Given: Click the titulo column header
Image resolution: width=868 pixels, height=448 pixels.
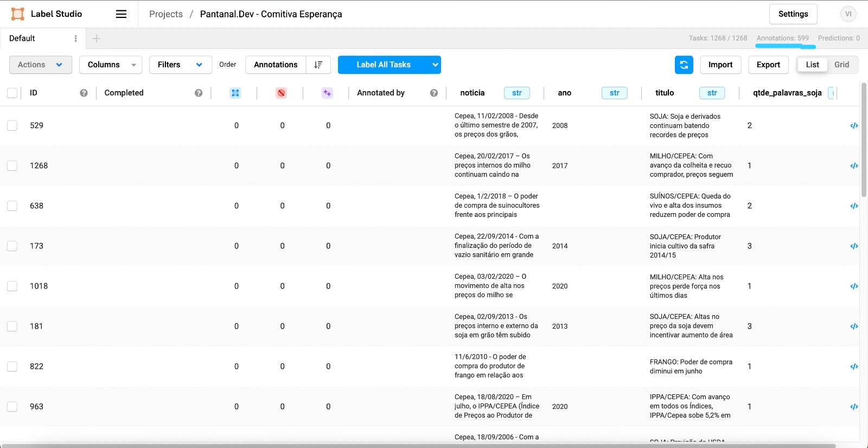Looking at the screenshot, I should point(665,93).
